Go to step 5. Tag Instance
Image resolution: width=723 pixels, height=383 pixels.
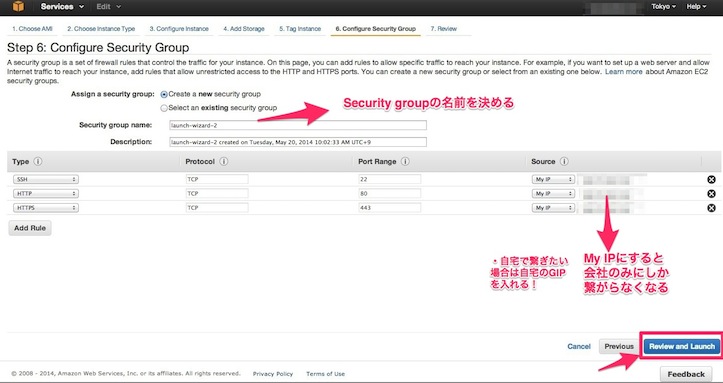point(300,29)
